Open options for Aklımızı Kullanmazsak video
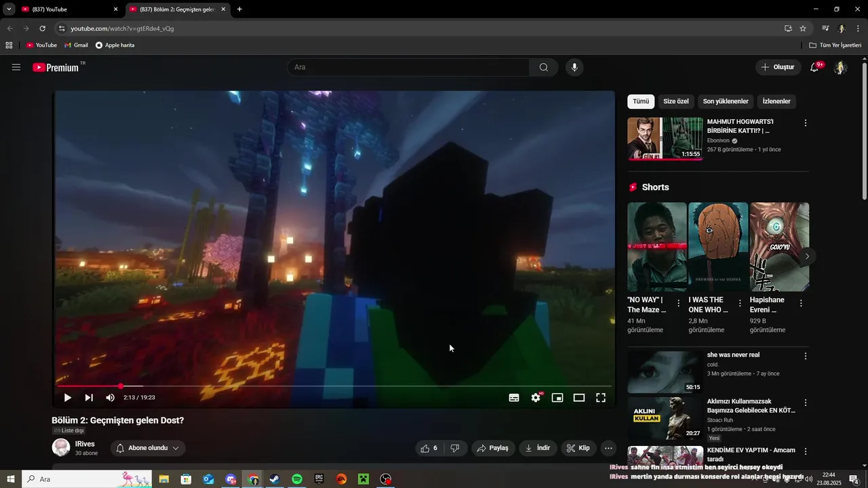This screenshot has width=868, height=488. point(806,403)
